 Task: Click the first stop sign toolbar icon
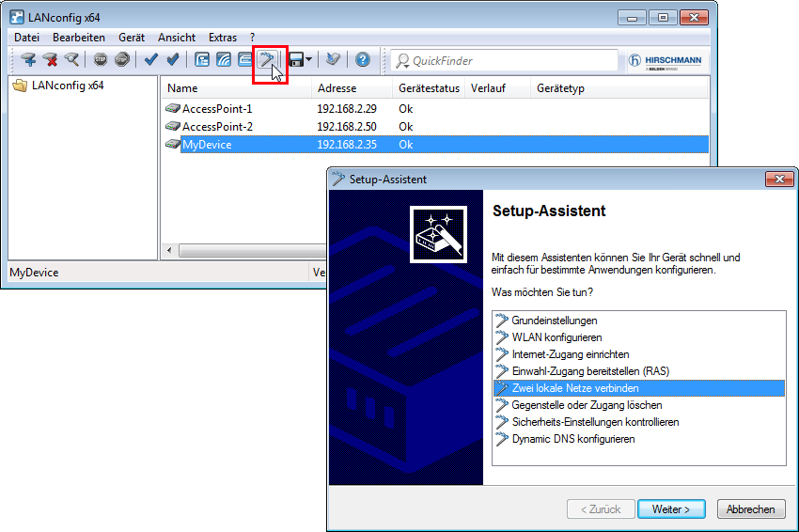coord(101,60)
